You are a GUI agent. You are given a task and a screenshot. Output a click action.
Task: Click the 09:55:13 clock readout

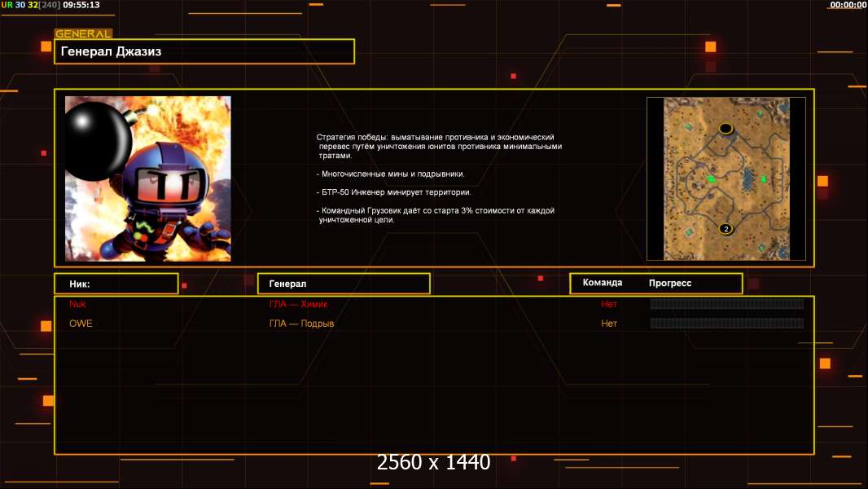pyautogui.click(x=81, y=5)
